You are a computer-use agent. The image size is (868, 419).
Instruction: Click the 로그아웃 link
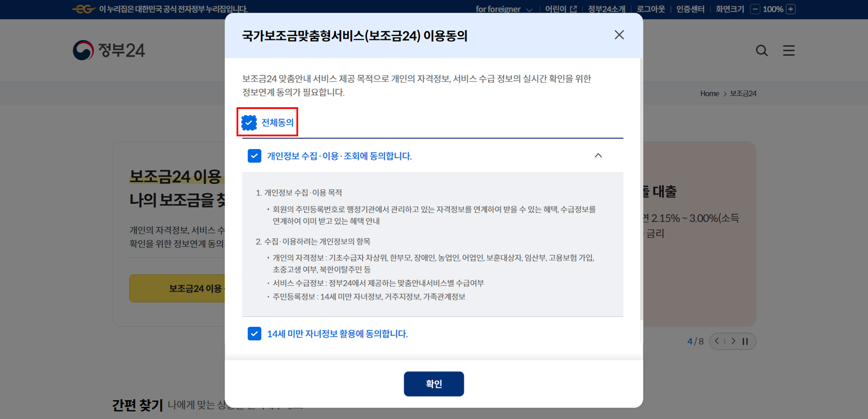pyautogui.click(x=651, y=9)
